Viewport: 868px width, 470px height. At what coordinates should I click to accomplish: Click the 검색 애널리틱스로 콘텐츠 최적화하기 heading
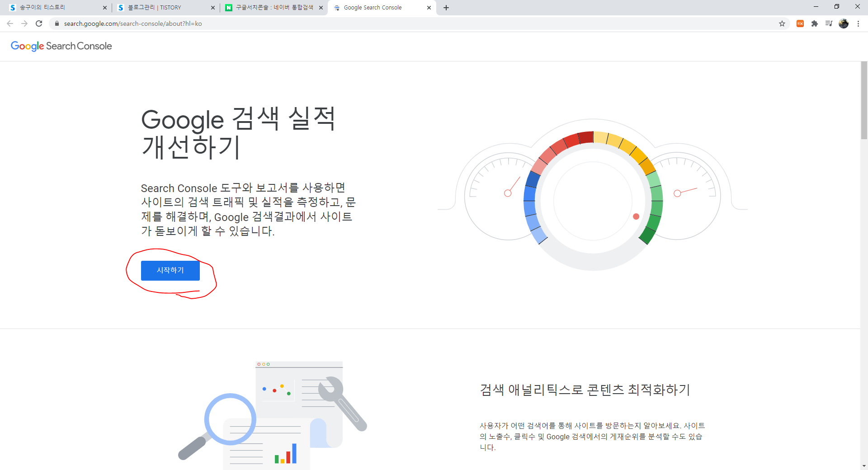click(x=585, y=390)
